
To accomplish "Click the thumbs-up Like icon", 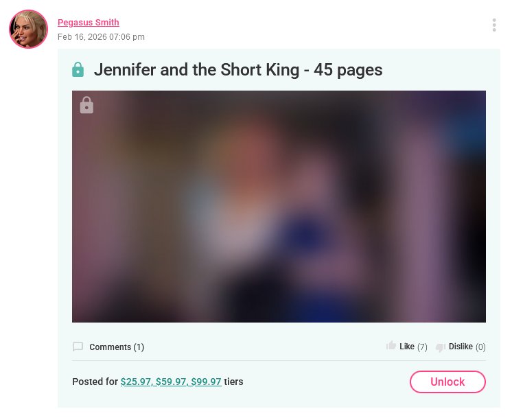I will point(391,347).
